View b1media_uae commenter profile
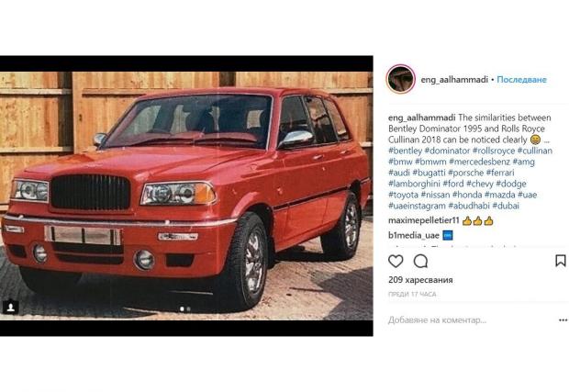569x392 pixels. (414, 236)
